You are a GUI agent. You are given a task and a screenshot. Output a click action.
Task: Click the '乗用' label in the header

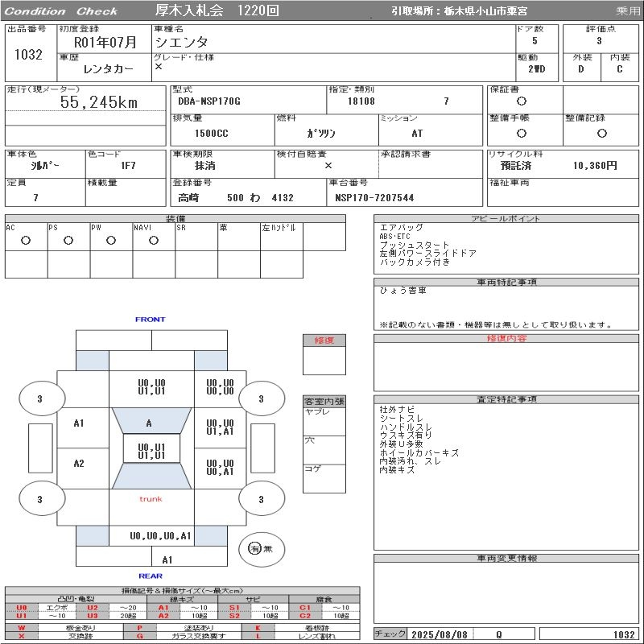pos(628,11)
